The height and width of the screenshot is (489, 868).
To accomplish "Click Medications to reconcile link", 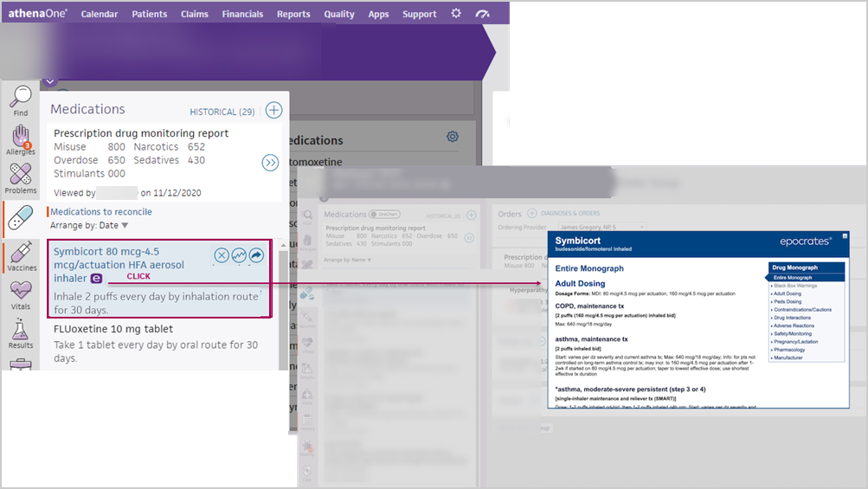I will pyautogui.click(x=100, y=211).
